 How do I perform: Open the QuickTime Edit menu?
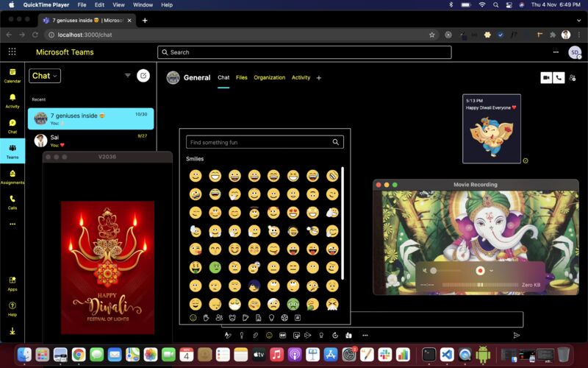pyautogui.click(x=99, y=5)
